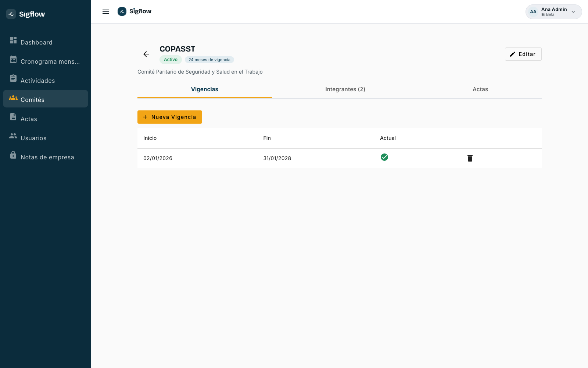Go back using the left arrow icon
588x368 pixels.
point(146,54)
